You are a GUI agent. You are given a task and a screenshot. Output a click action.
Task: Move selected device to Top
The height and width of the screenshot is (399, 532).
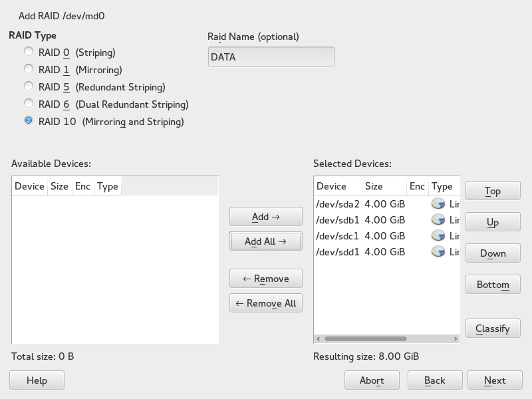pyautogui.click(x=493, y=192)
